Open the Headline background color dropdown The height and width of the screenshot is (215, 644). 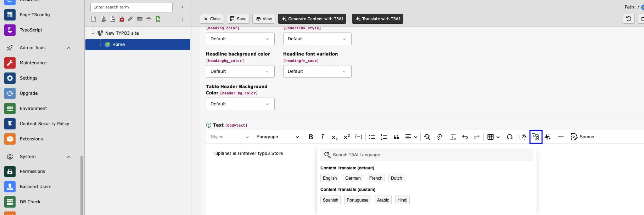(240, 71)
